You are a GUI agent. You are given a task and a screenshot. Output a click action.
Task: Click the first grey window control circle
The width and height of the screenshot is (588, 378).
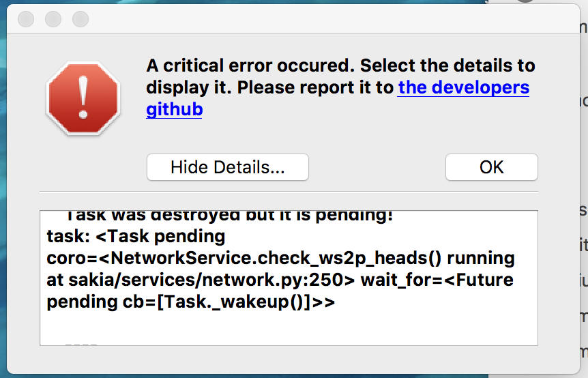coord(26,18)
